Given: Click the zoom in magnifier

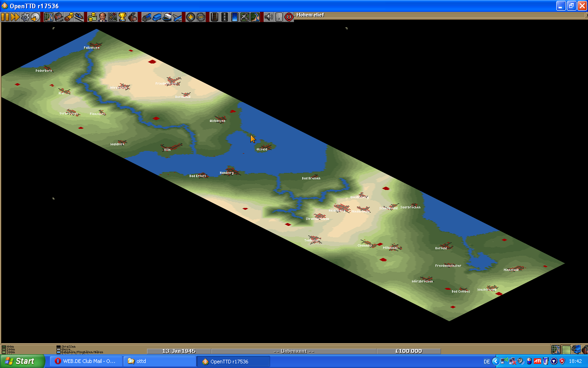Looking at the screenshot, I should tap(190, 17).
